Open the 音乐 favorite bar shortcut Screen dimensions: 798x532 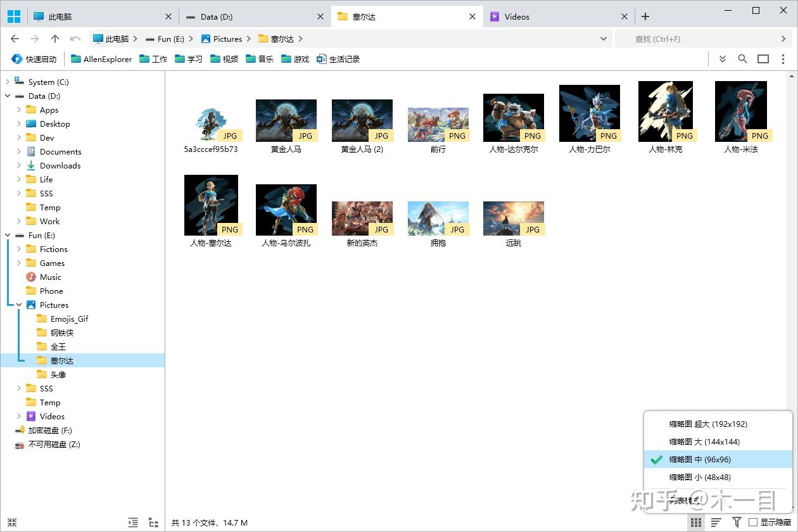coord(260,58)
